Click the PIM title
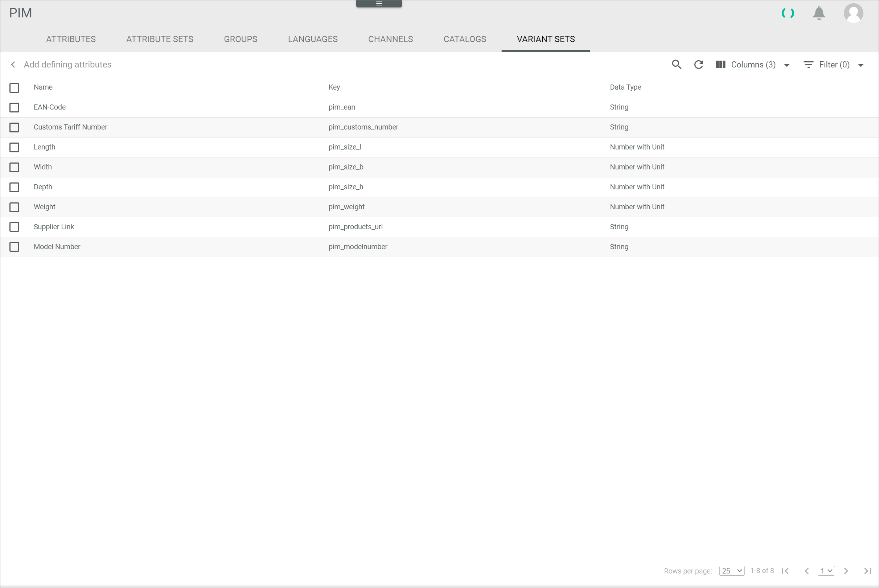Screen dimensions: 879x588 21,13
